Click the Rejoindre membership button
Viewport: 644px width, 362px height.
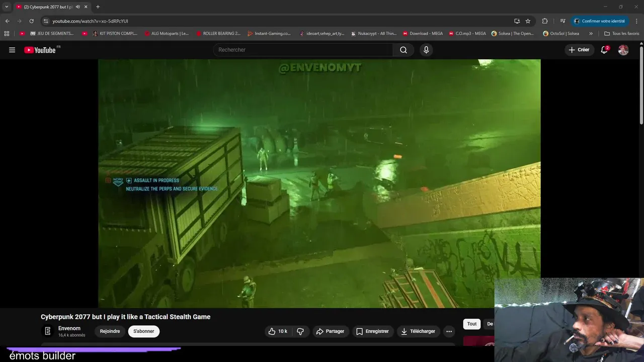click(110, 331)
